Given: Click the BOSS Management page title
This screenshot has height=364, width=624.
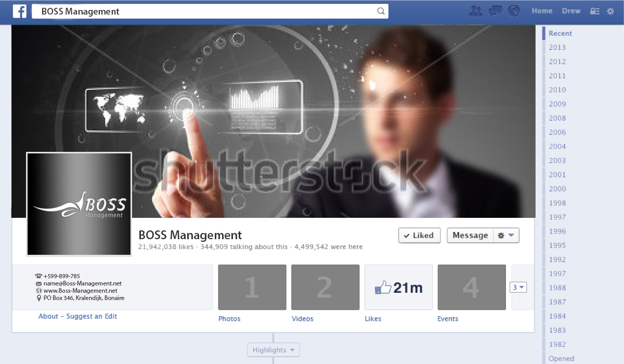Looking at the screenshot, I should click(190, 235).
